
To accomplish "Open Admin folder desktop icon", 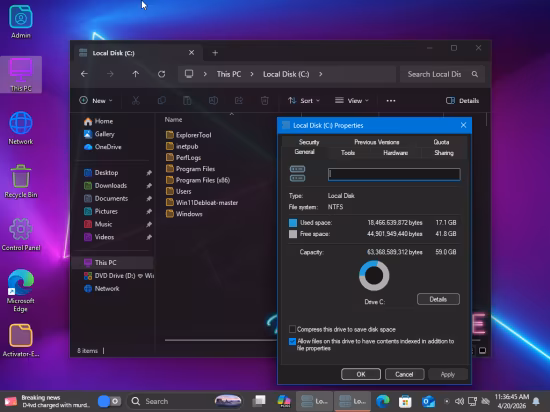I will [21, 22].
